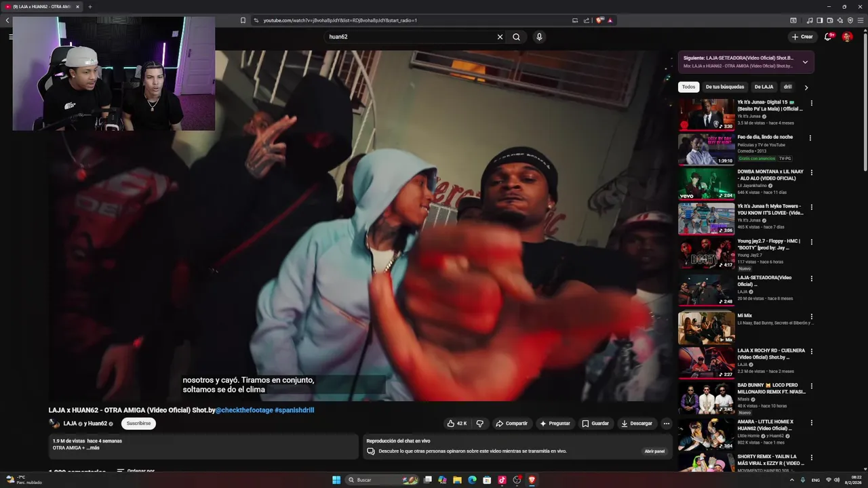Open the media control music note icon
868x488 pixels.
(x=810, y=20)
